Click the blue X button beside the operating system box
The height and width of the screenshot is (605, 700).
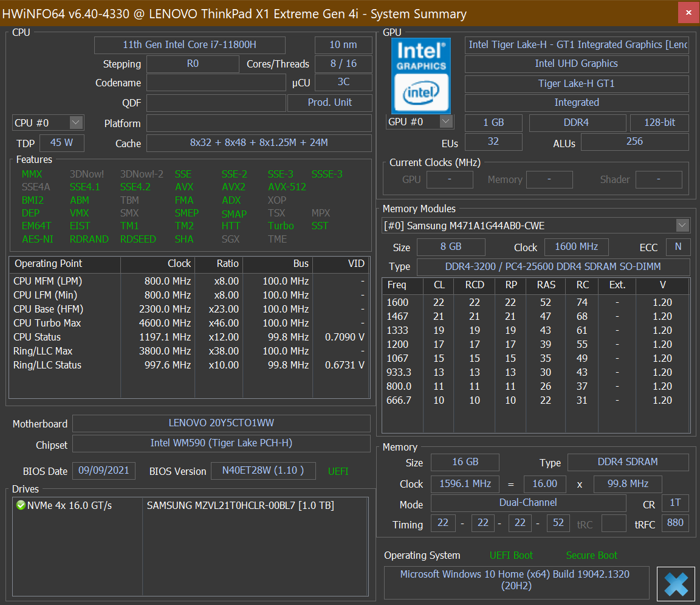pos(676,584)
